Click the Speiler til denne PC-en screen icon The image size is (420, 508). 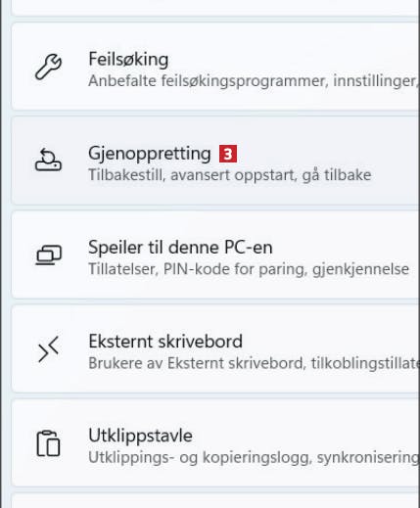[x=49, y=254]
